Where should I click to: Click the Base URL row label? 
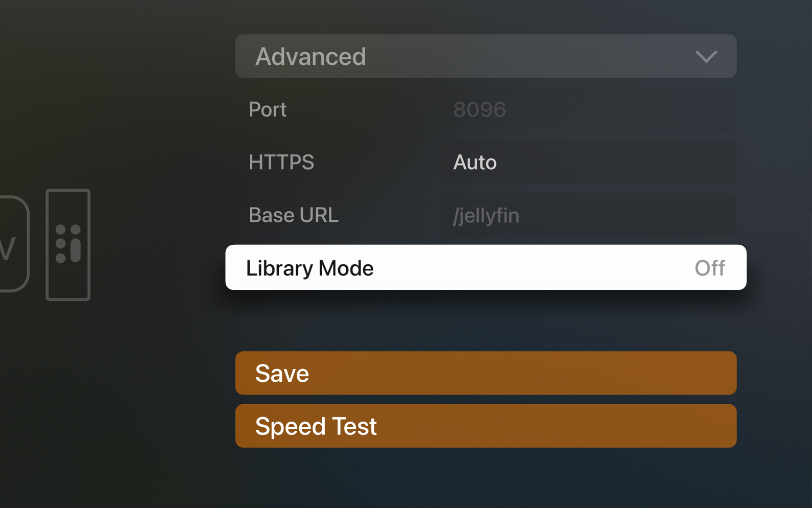click(x=294, y=215)
